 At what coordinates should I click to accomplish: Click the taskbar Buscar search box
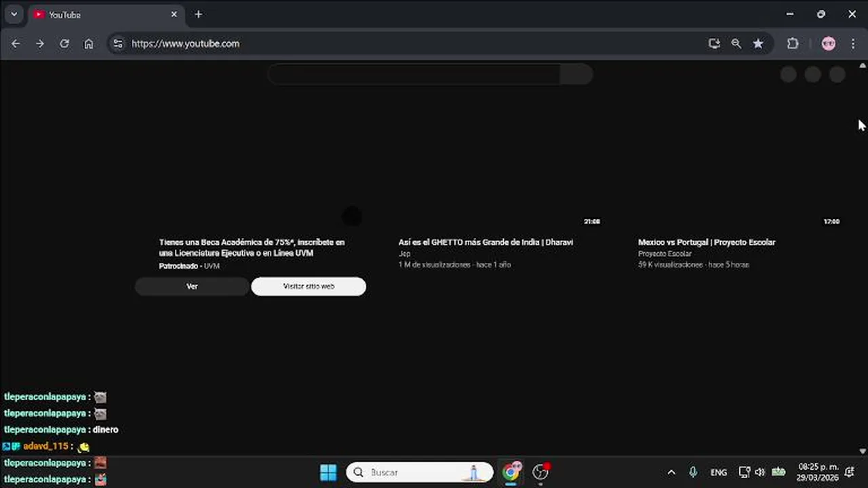420,472
